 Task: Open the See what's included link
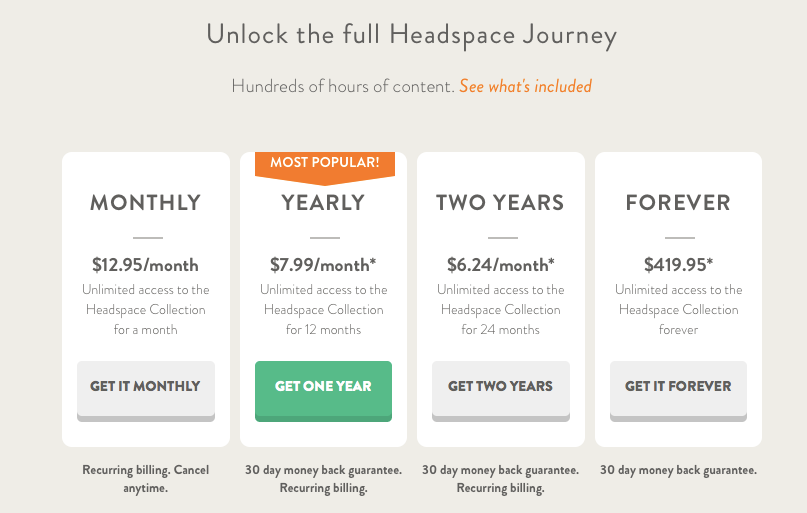pyautogui.click(x=525, y=86)
